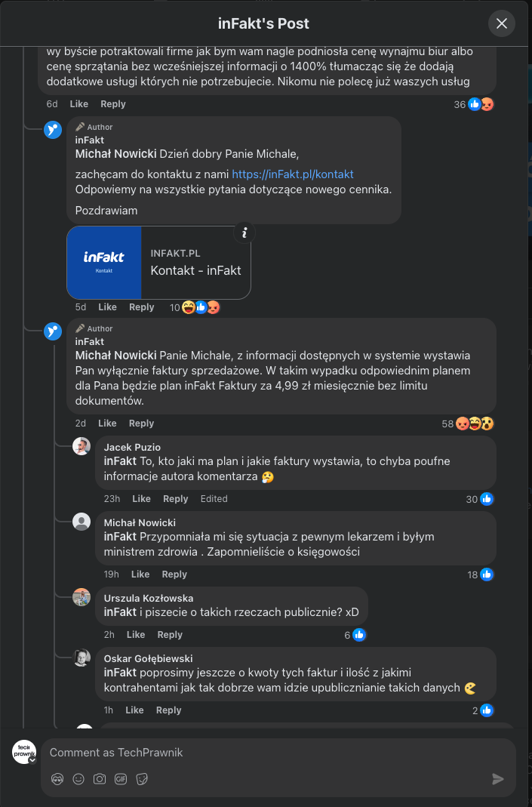532x807 pixels.
Task: View the 58 reactions on inFakt's reply
Action: coord(468,424)
